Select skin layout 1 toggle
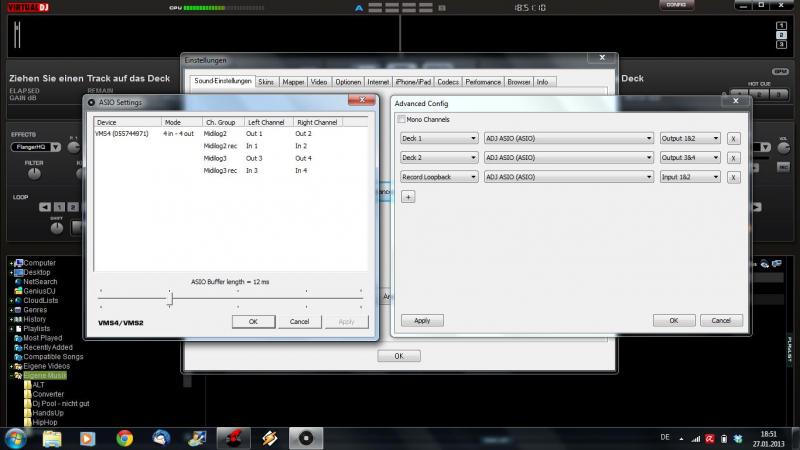The width and height of the screenshot is (800, 450). point(781,26)
